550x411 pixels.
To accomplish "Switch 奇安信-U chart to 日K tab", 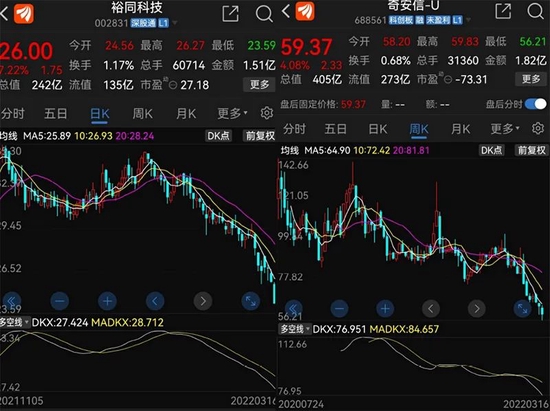I will (377, 129).
